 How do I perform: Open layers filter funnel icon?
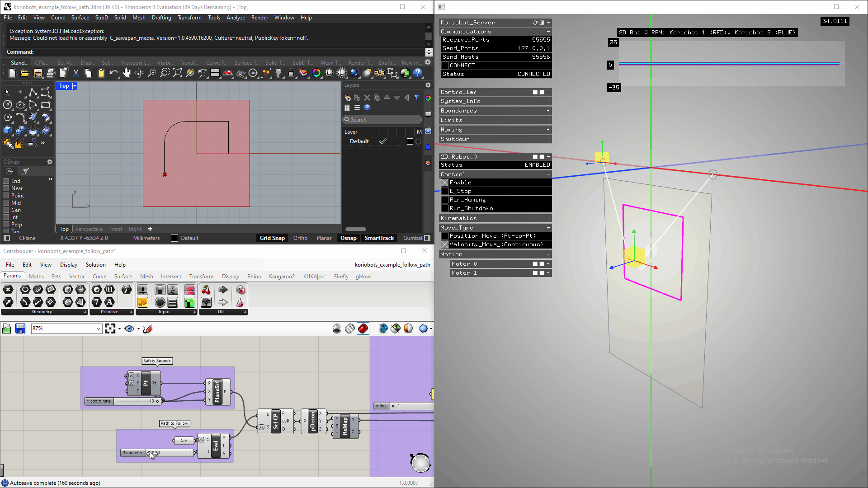click(x=417, y=98)
